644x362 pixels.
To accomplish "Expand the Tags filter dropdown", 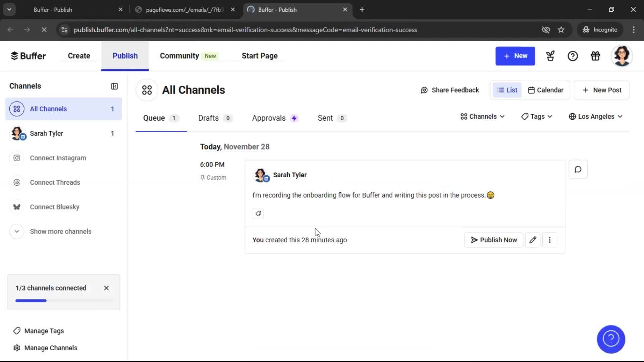I will point(536,116).
